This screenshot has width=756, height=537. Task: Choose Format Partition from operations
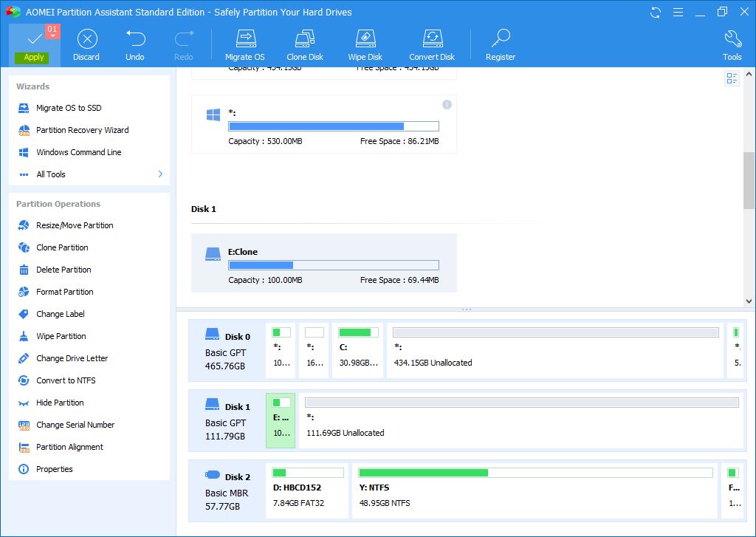64,292
